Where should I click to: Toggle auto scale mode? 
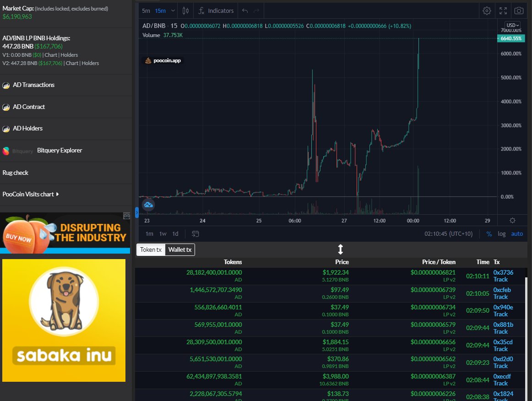(517, 234)
